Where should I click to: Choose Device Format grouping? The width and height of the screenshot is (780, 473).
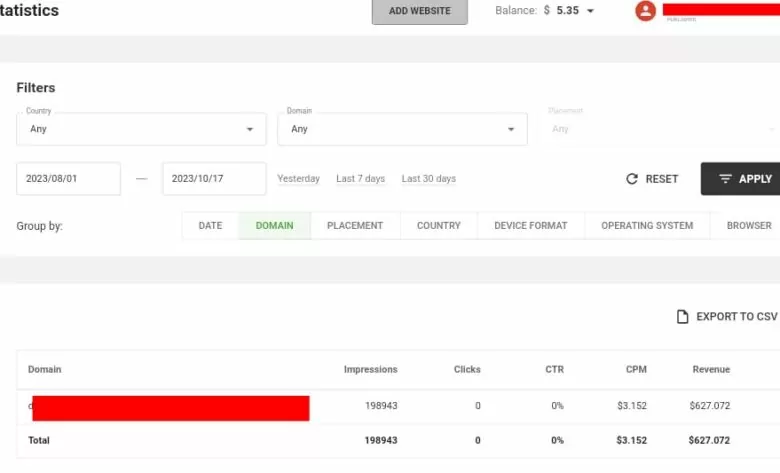point(531,226)
